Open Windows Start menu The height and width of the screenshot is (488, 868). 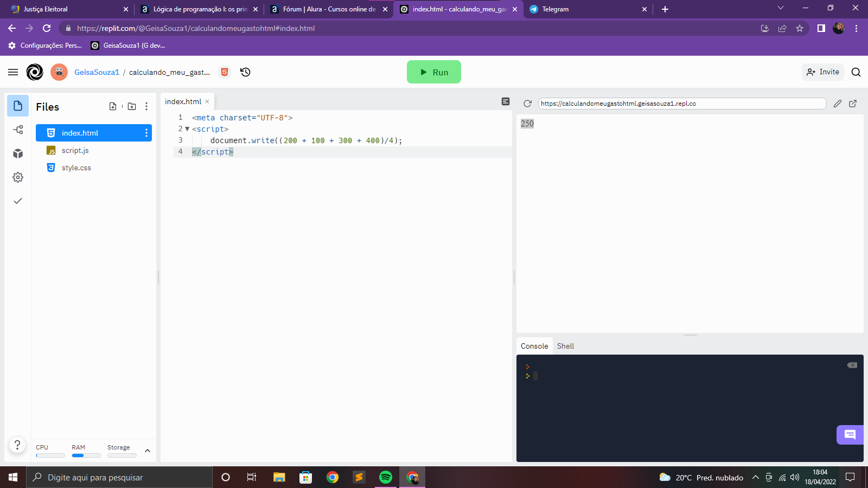pyautogui.click(x=13, y=477)
